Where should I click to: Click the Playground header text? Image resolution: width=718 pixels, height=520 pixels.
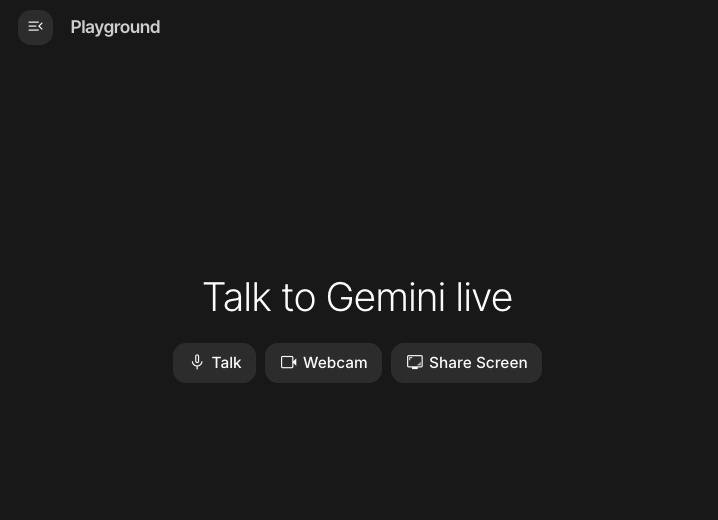coord(115,27)
